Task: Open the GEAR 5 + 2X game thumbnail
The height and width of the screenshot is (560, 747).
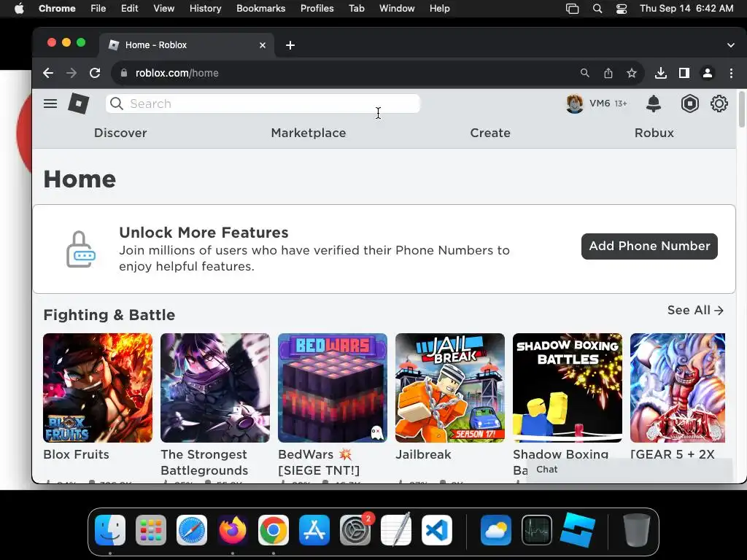Action: click(678, 388)
